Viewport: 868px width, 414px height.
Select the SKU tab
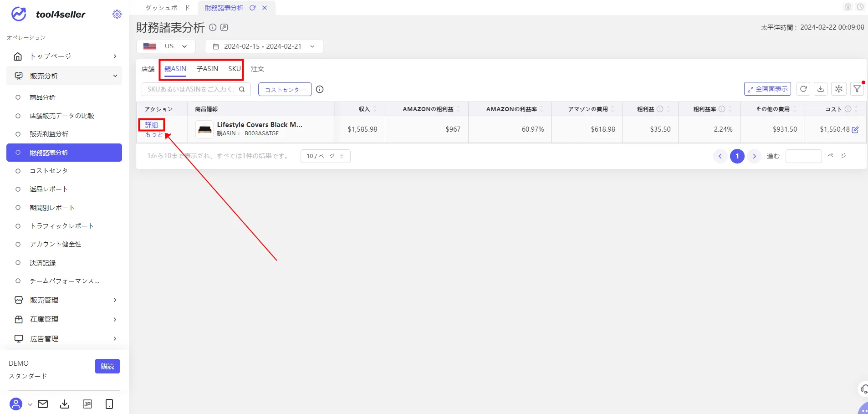(x=235, y=69)
